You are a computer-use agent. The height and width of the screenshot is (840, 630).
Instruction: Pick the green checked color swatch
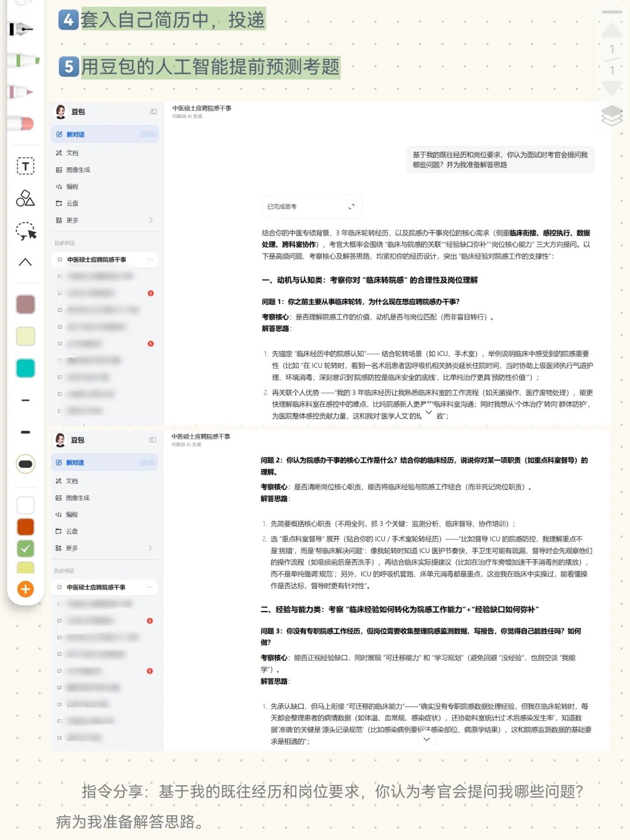coord(25,549)
